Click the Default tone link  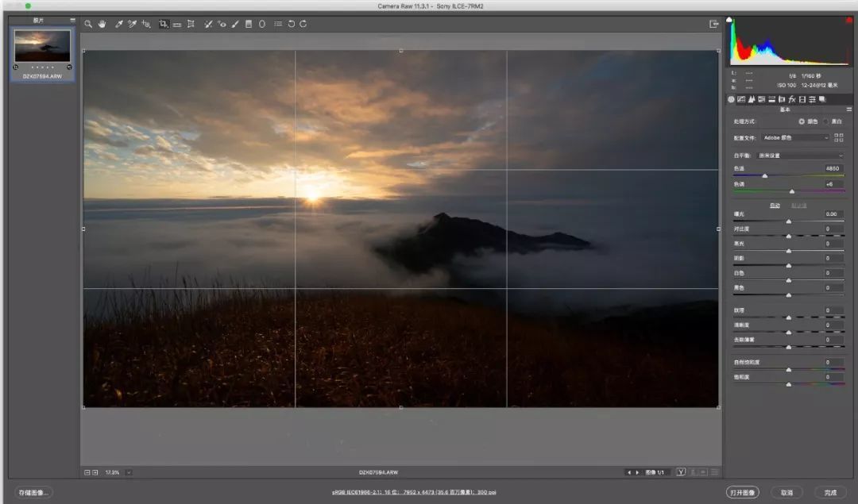799,206
